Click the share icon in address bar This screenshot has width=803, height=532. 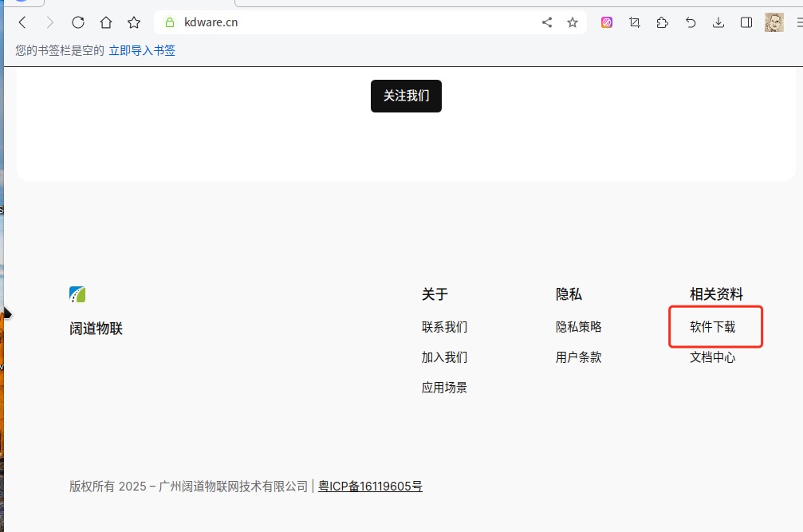(547, 22)
